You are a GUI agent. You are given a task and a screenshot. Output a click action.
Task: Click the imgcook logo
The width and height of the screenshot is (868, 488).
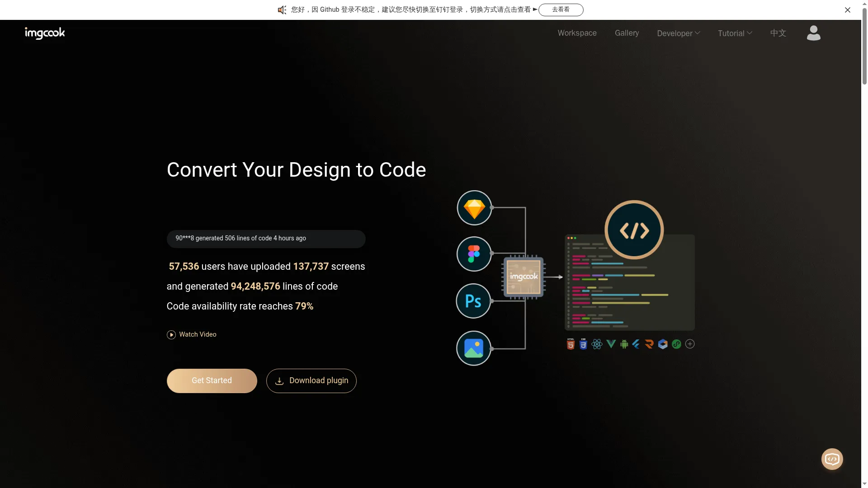tap(45, 33)
